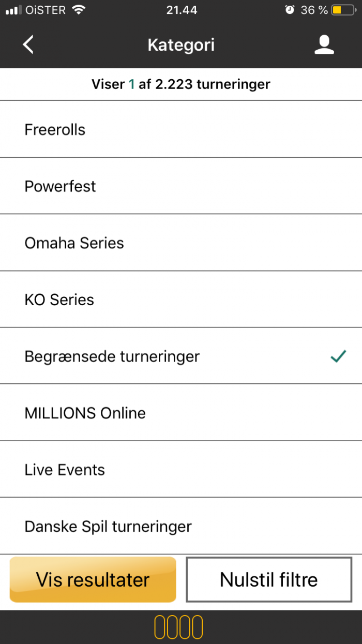
Task: Select Live Events category
Action: coord(181,470)
